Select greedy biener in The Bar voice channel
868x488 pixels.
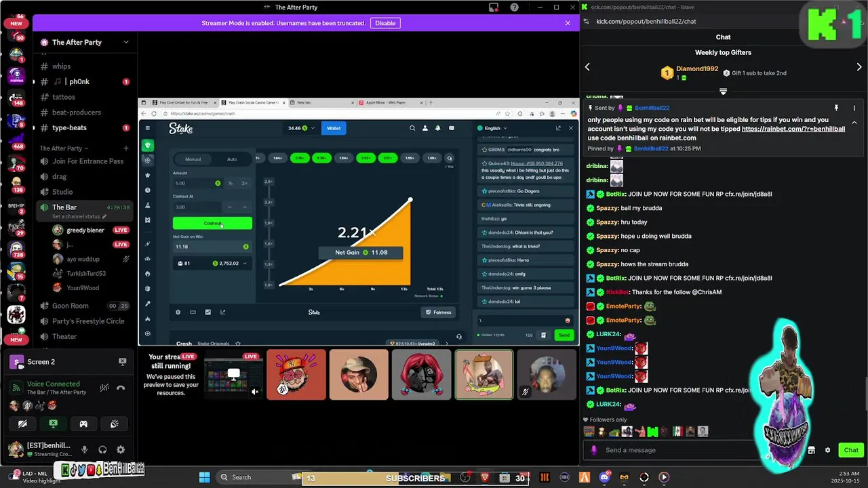85,230
